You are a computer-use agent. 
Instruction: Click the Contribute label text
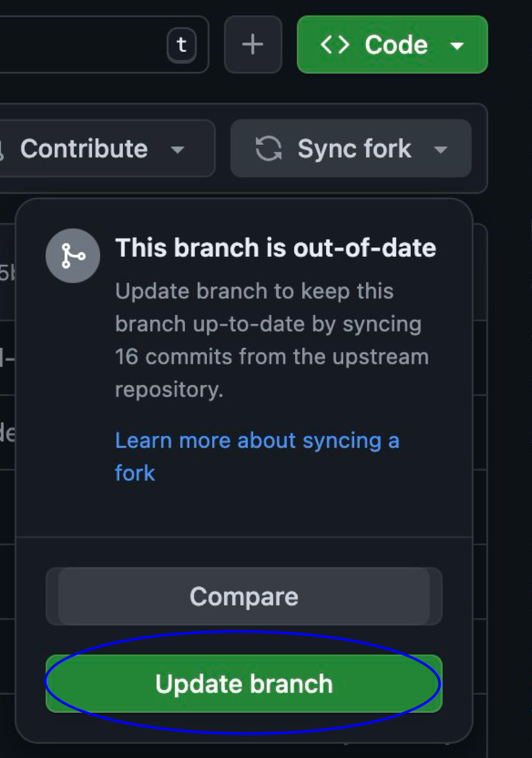click(84, 149)
